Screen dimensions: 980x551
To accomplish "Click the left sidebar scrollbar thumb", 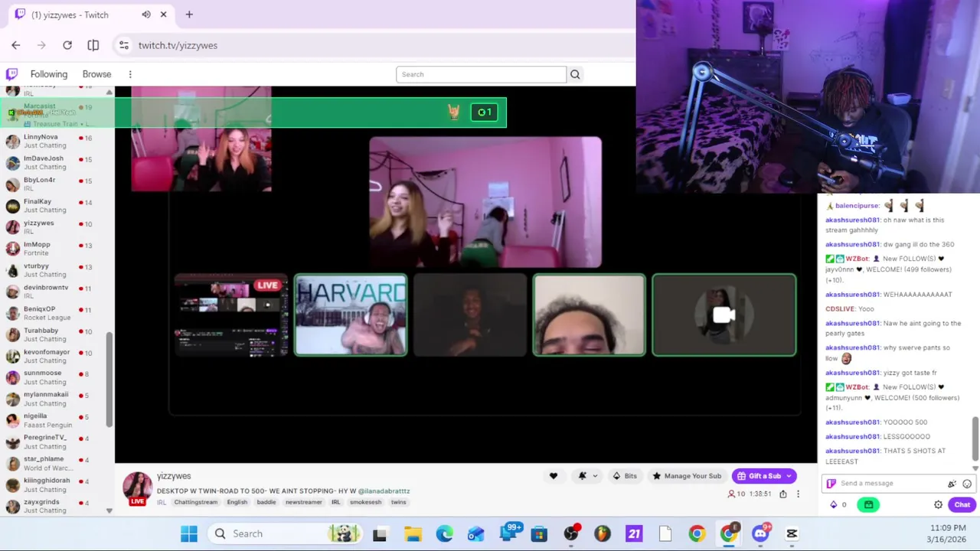I will (109, 380).
